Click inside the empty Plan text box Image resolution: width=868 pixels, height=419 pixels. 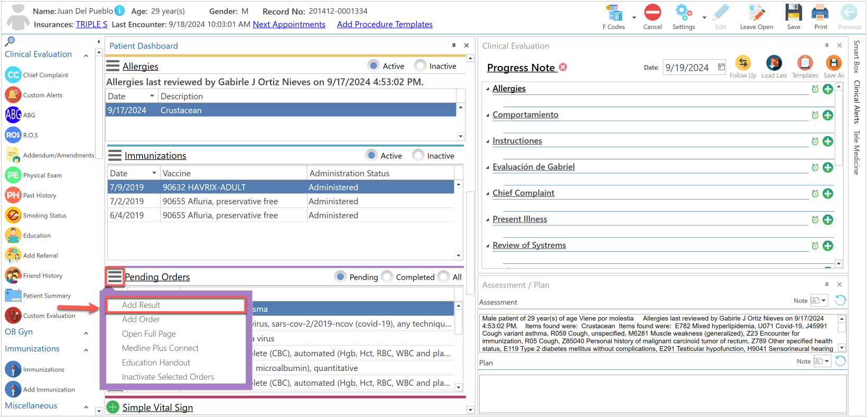click(662, 394)
